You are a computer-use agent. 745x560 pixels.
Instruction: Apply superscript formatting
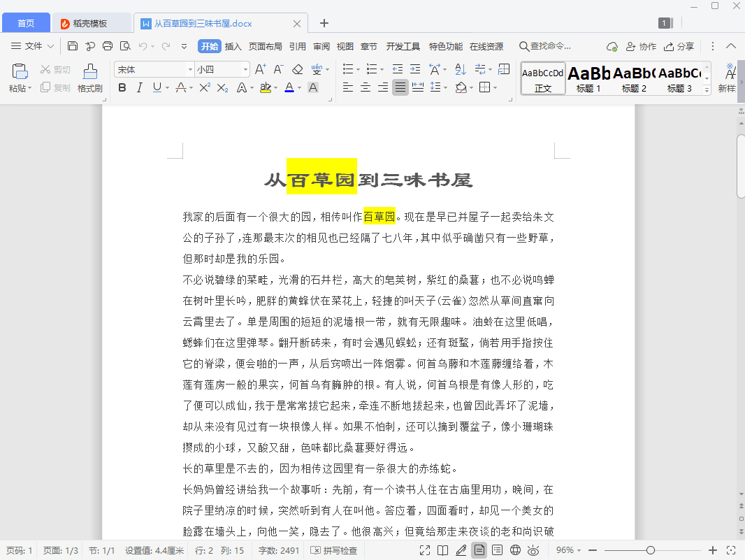205,87
